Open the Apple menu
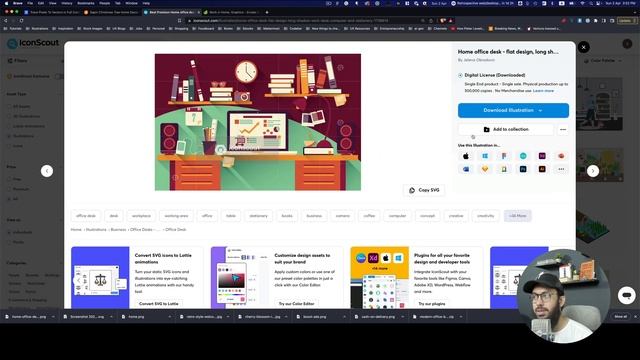 click(6, 3)
